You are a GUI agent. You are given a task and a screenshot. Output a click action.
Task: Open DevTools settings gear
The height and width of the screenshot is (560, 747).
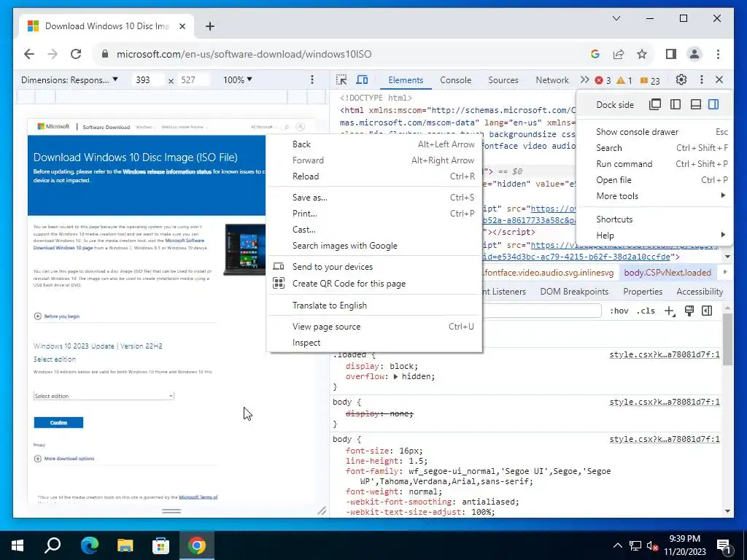coord(681,79)
